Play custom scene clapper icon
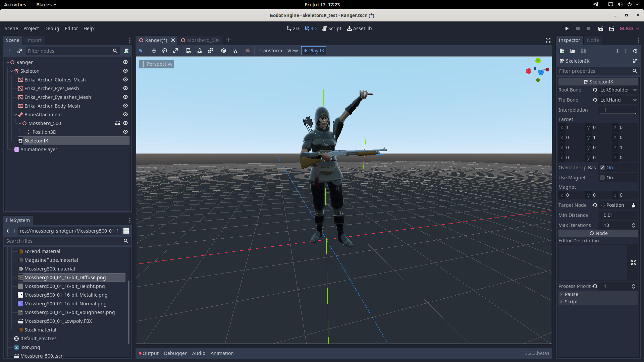The image size is (644, 362). tap(611, 28)
